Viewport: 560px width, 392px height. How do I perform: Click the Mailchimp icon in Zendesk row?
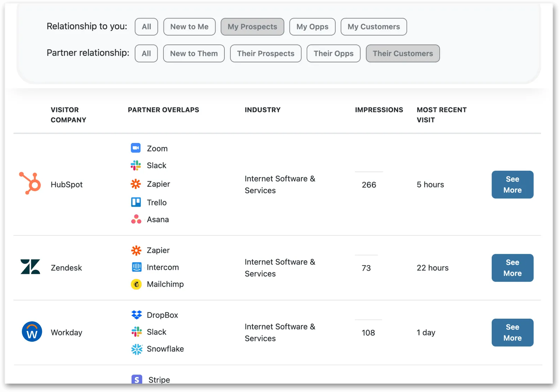136,284
